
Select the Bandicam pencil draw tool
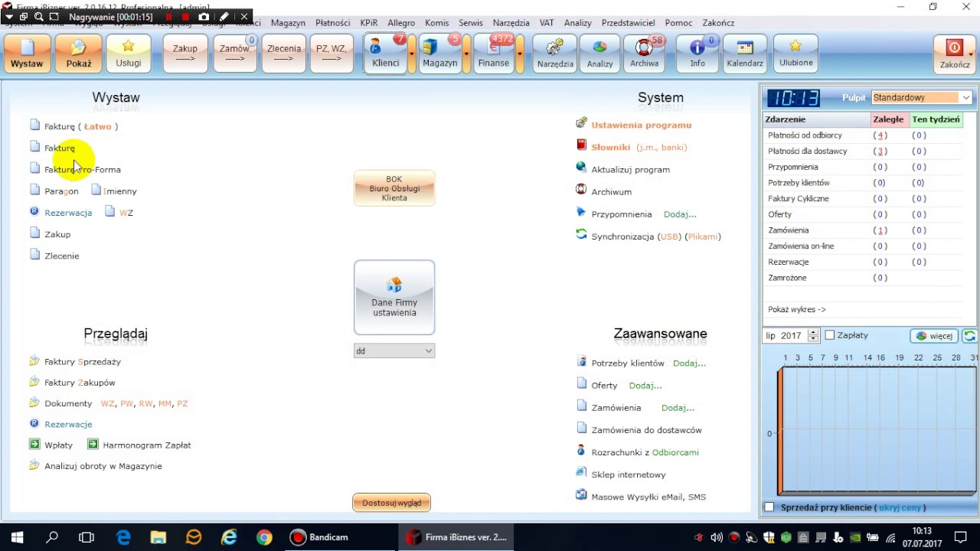(224, 16)
